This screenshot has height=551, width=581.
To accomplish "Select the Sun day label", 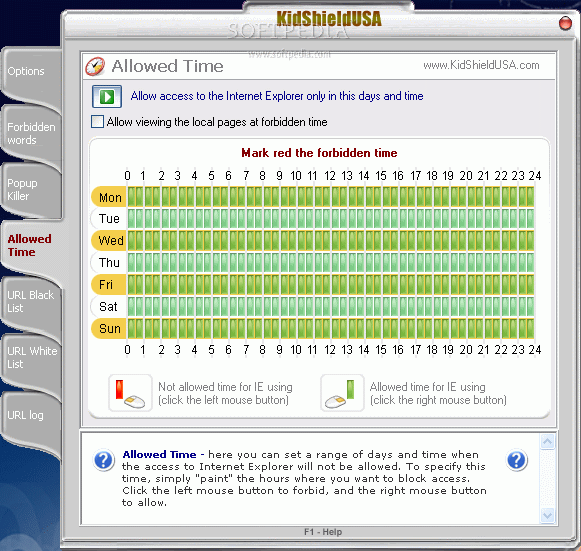I will tap(109, 329).
